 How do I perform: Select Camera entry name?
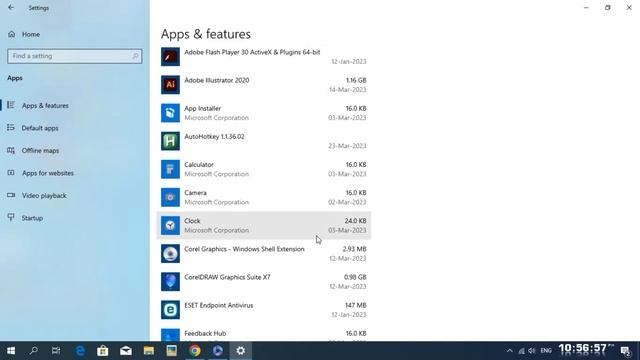(x=196, y=193)
